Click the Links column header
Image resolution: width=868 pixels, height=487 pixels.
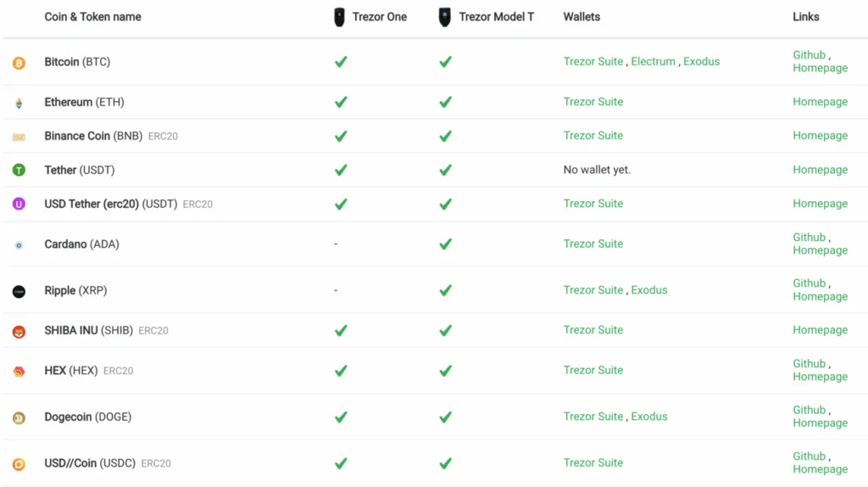tap(805, 17)
